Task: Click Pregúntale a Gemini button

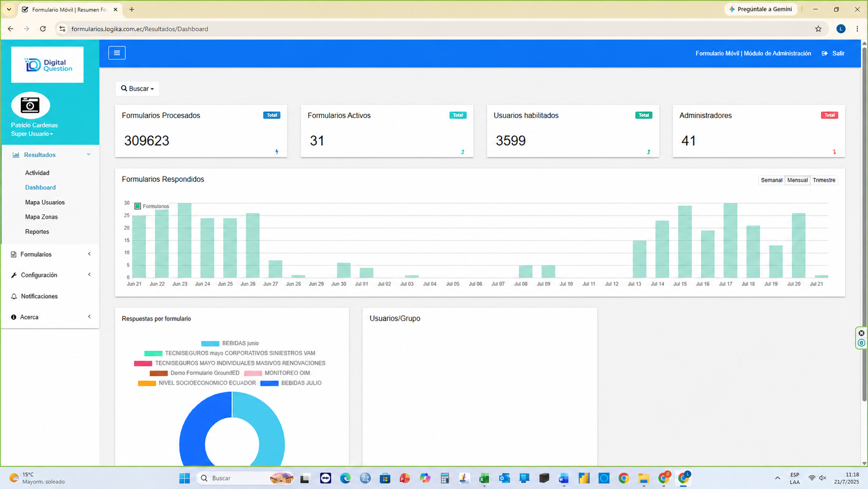Action: coord(761,9)
